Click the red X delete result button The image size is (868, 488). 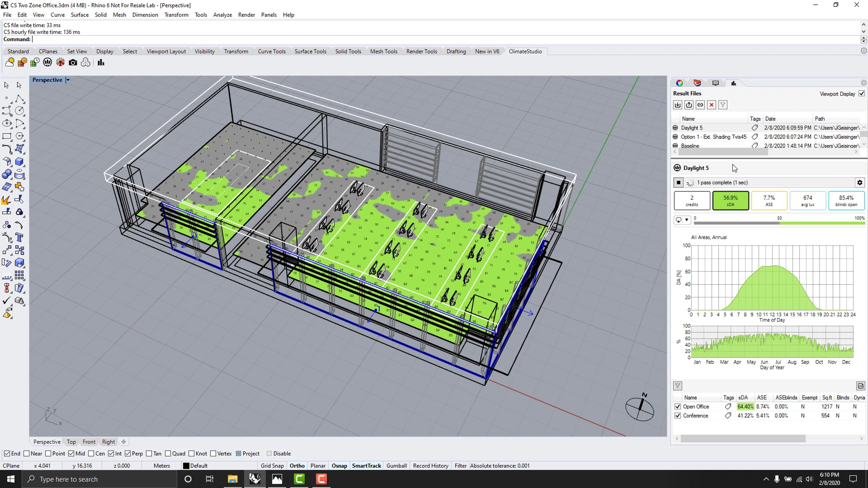(711, 105)
